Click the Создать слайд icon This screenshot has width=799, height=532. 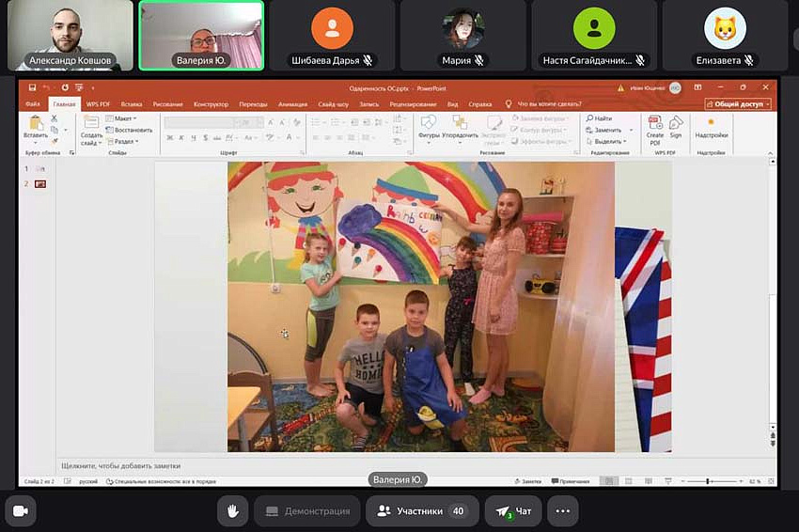point(91,130)
